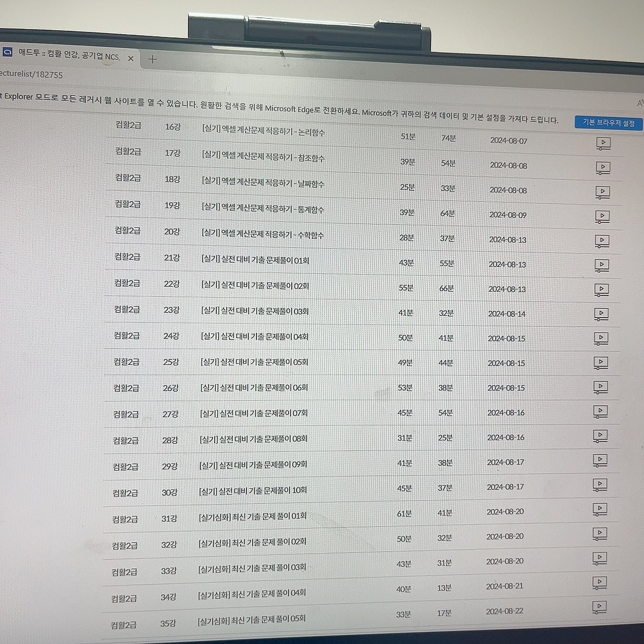Open play icon for 19강 통계함수
The height and width of the screenshot is (644, 644).
602,217
